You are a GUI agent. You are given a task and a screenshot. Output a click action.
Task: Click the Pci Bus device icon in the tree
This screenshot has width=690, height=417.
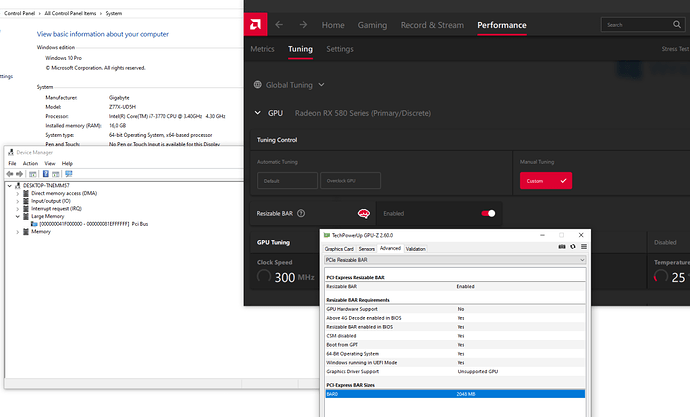point(34,224)
